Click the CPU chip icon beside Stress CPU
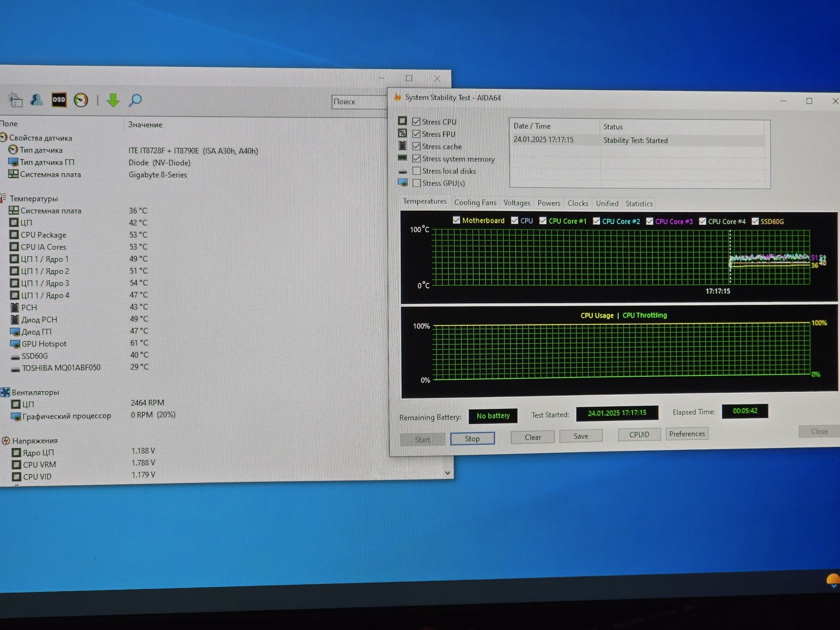 coord(402,121)
